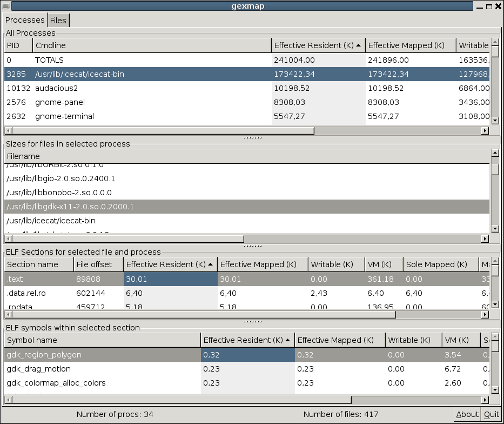The height and width of the screenshot is (424, 504).
Task: Click right arrow of All Processes horizontal scrollbar
Action: [485, 131]
